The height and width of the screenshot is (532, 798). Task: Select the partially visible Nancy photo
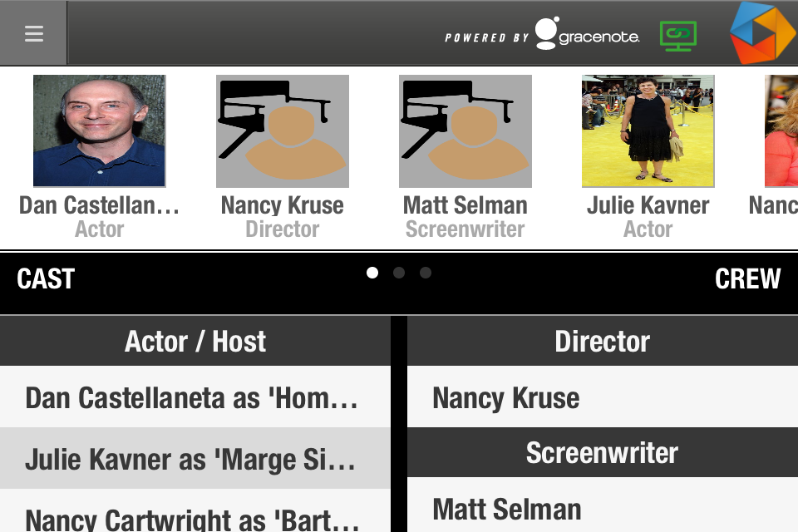pos(781,131)
